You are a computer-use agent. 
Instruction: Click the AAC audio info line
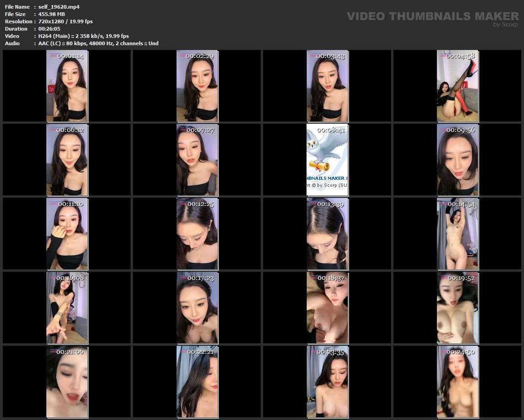(x=98, y=43)
